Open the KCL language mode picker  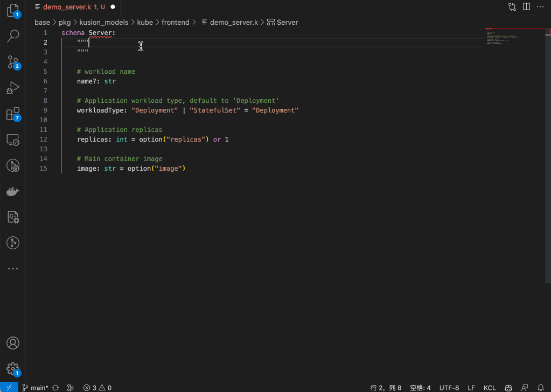(x=490, y=388)
